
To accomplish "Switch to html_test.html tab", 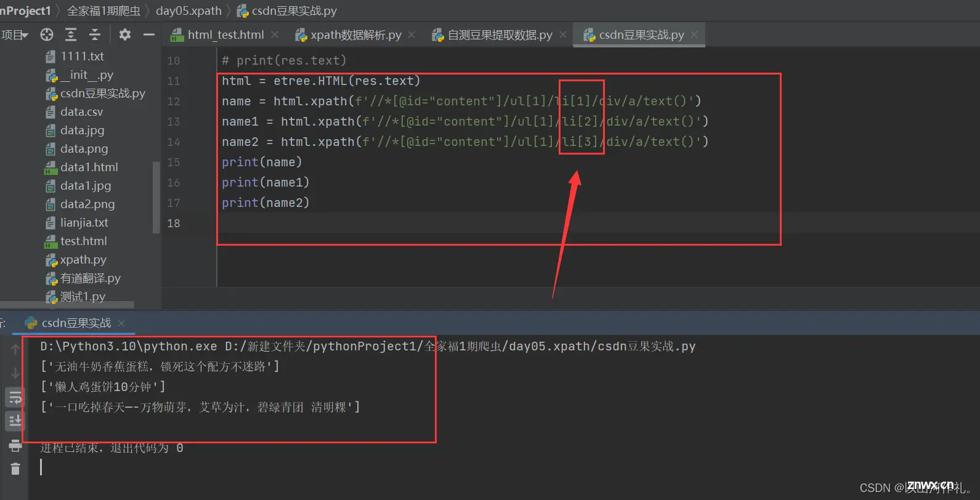I will tap(225, 35).
